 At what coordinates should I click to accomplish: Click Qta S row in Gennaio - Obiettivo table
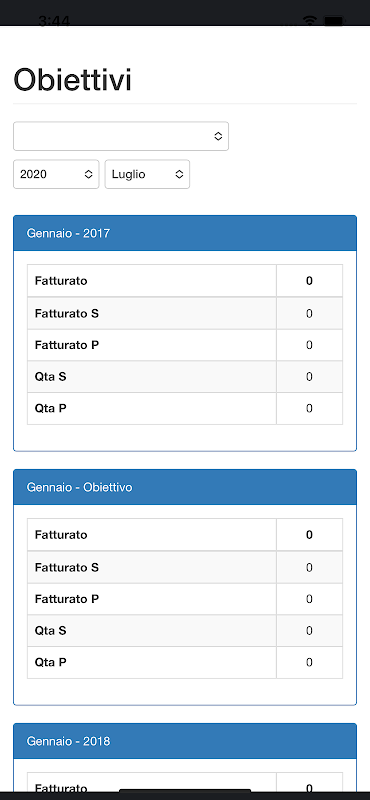pyautogui.click(x=185, y=631)
